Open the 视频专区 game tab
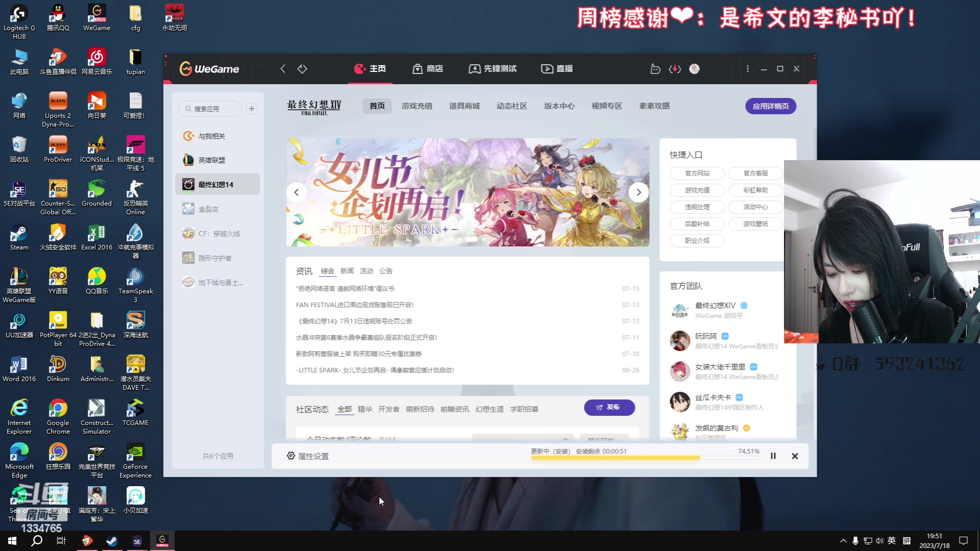980x551 pixels. pos(607,106)
